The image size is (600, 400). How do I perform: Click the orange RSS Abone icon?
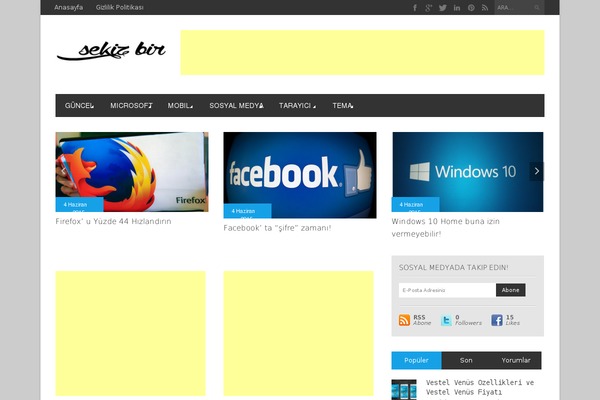pyautogui.click(x=404, y=320)
